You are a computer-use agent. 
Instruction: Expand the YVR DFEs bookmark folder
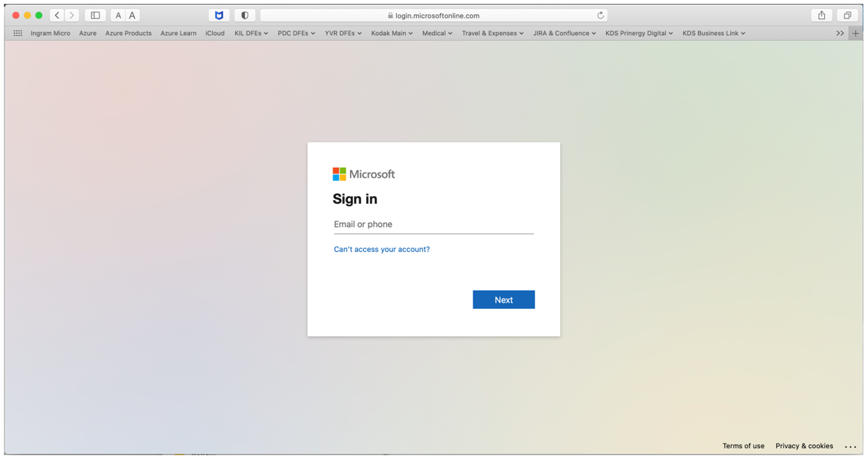pyautogui.click(x=343, y=33)
